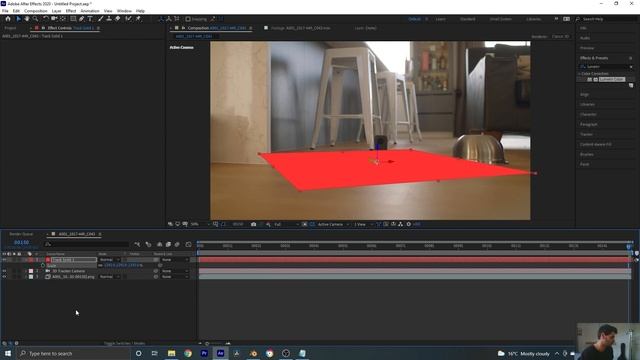Click the Motion Blur icon in timeline

(x=177, y=244)
